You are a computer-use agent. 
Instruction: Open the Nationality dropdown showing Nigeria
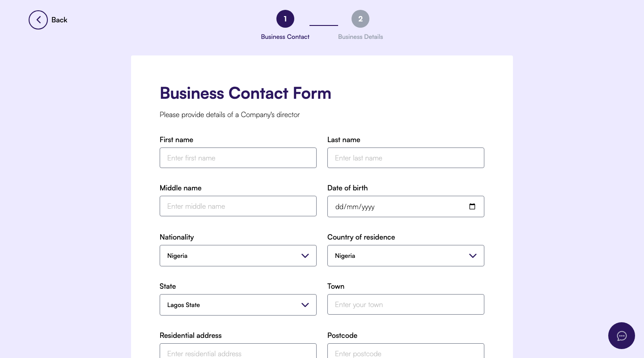point(238,256)
